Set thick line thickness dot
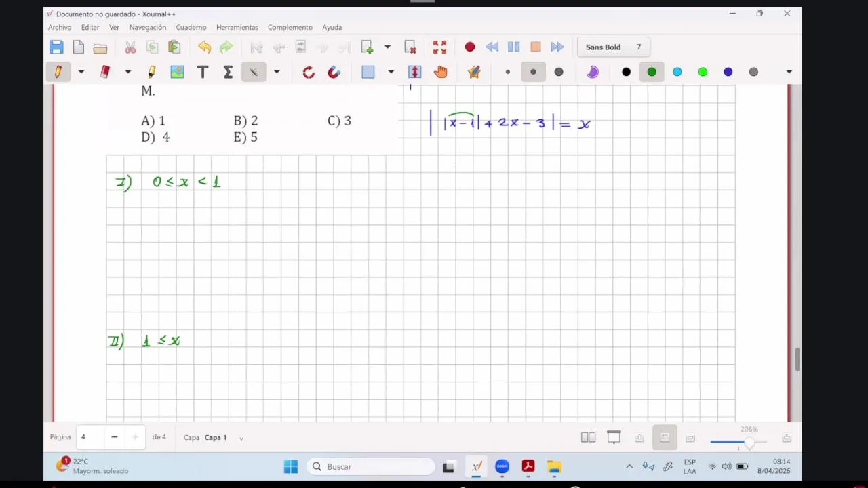The height and width of the screenshot is (488, 868). [559, 72]
